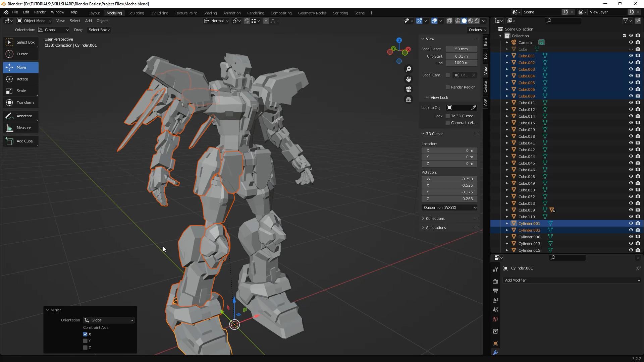The width and height of the screenshot is (644, 362).
Task: Select the Select Box tool
Action: [21, 42]
